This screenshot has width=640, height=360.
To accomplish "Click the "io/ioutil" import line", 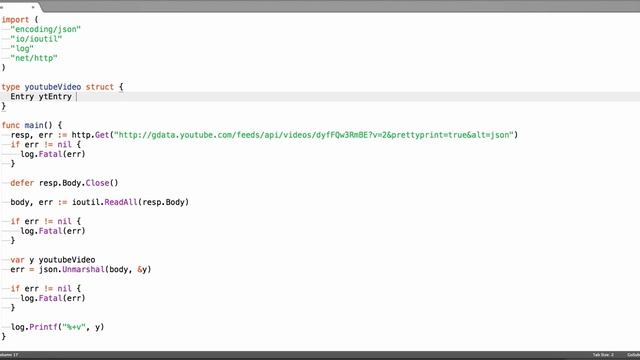I will (x=36, y=39).
